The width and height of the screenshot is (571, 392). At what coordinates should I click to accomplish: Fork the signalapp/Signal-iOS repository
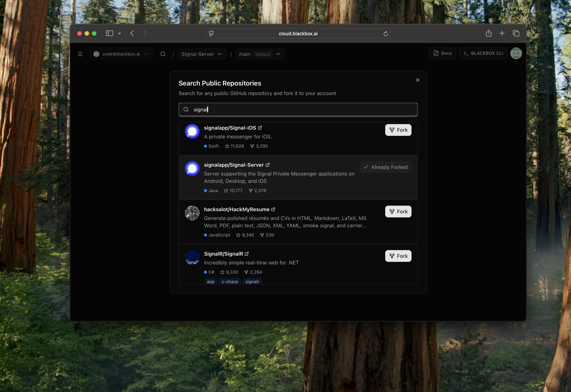point(398,130)
